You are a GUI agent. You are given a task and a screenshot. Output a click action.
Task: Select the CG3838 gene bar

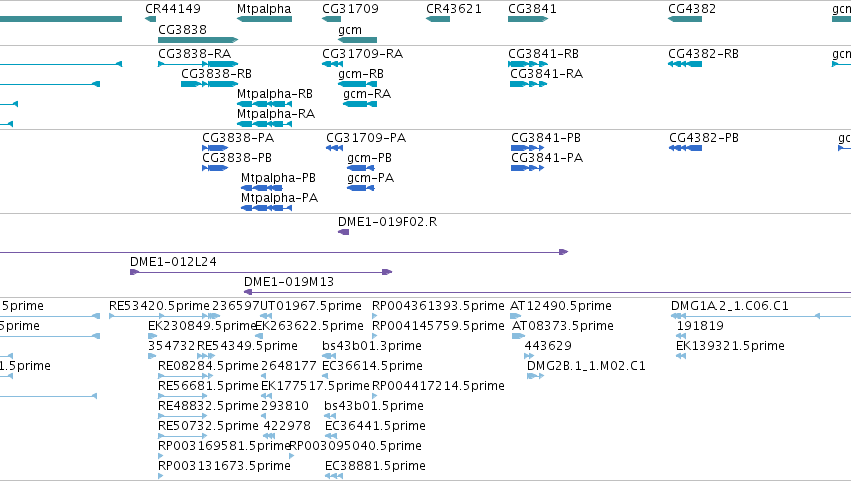198,40
